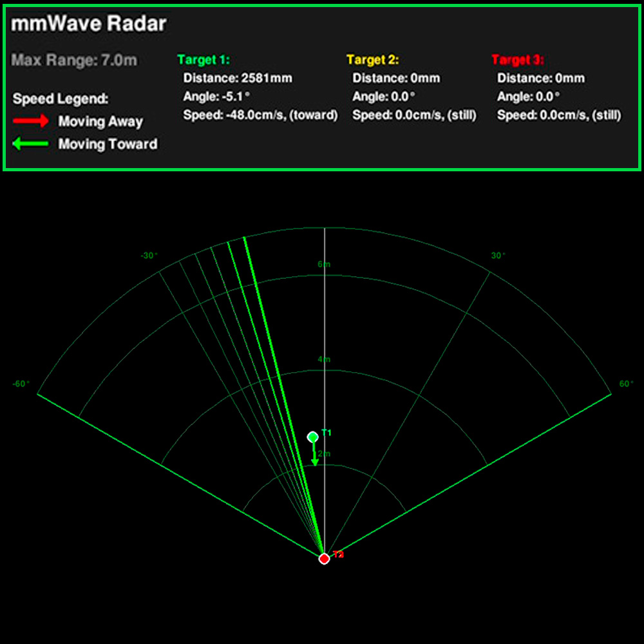The height and width of the screenshot is (644, 644).
Task: Click the 60° angle label
Action: pos(627,384)
